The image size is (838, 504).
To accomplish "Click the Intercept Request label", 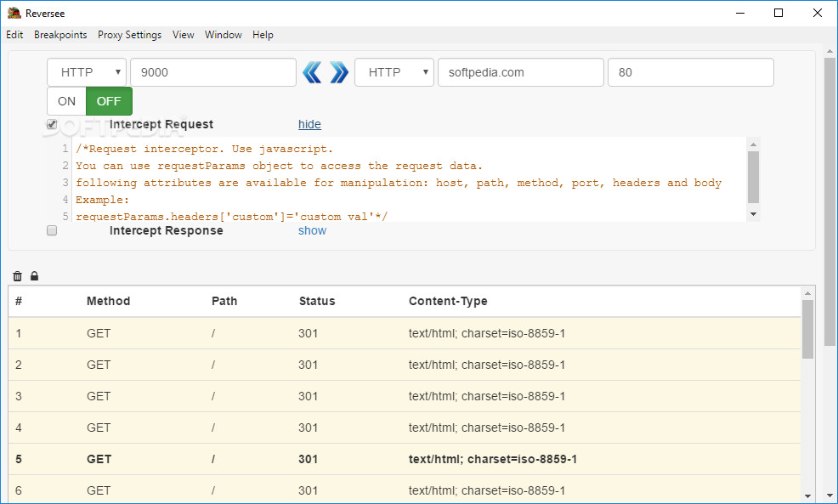I will pyautogui.click(x=161, y=124).
